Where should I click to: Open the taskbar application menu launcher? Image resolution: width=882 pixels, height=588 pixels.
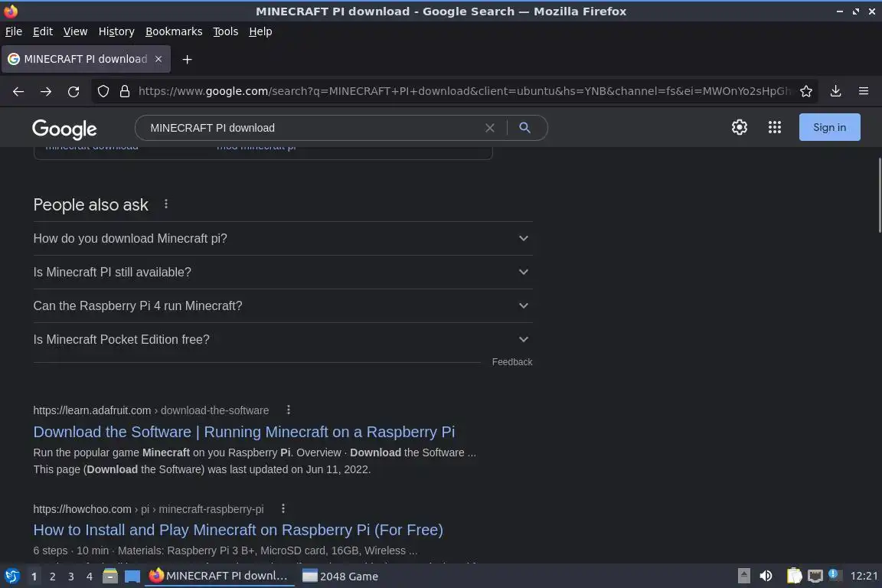pyautogui.click(x=11, y=577)
